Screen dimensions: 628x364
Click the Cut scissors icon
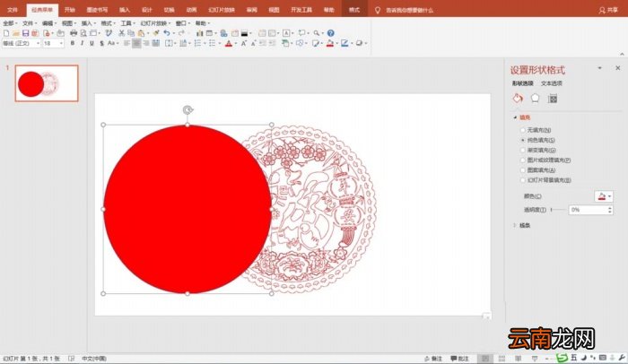tap(122, 33)
